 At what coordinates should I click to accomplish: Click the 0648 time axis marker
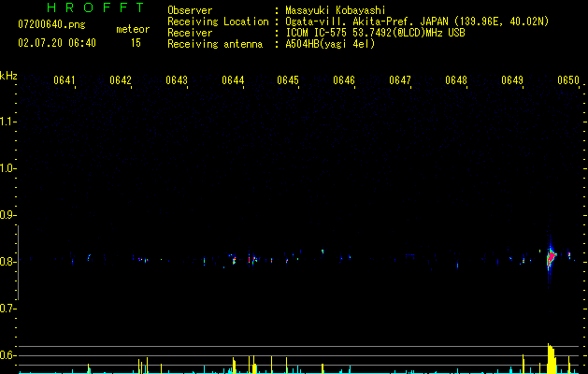[456, 80]
